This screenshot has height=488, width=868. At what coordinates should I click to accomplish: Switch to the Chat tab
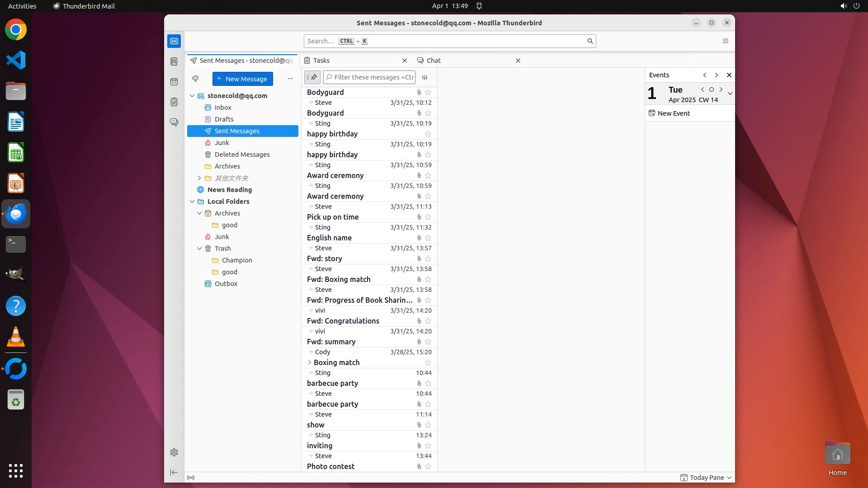pyautogui.click(x=433, y=61)
